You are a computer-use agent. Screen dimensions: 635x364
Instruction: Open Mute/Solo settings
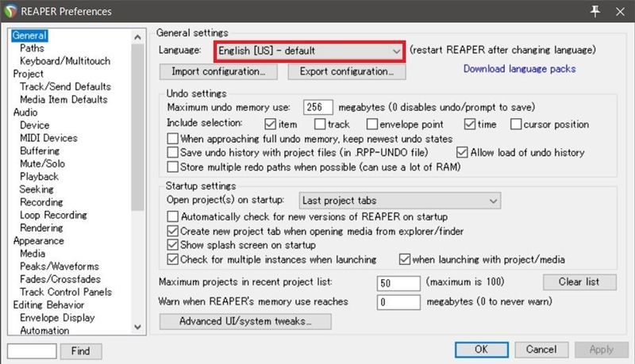[42, 164]
